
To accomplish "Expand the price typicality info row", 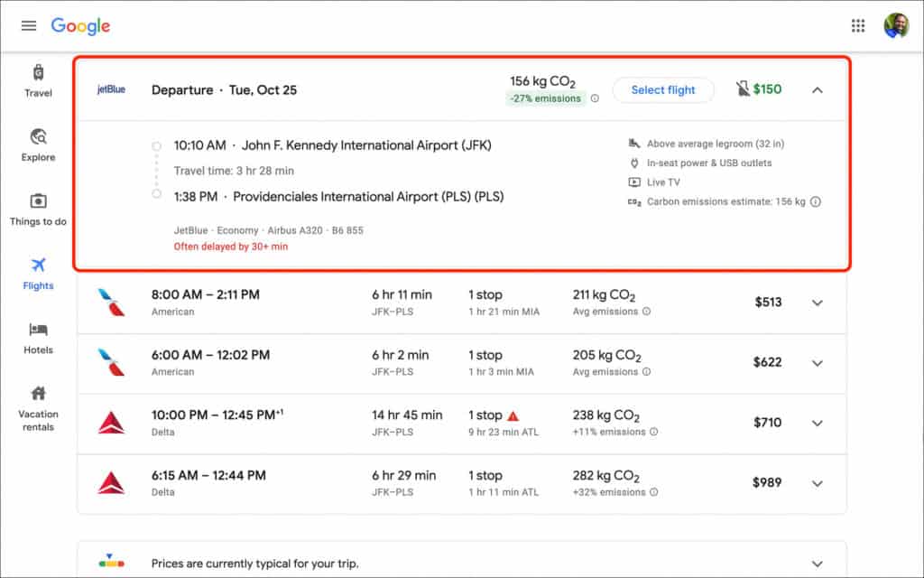I will 818,564.
